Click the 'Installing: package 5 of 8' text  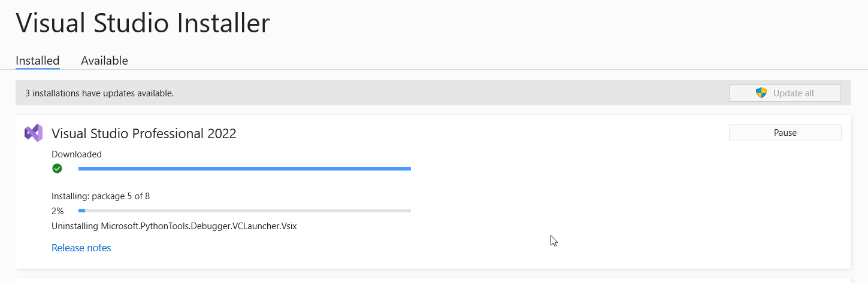101,196
